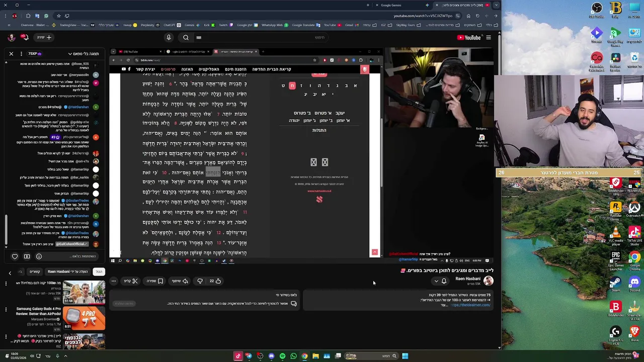The height and width of the screenshot is (362, 644).
Task: Send a heart reaction in live chat
Action: click(x=15, y=256)
